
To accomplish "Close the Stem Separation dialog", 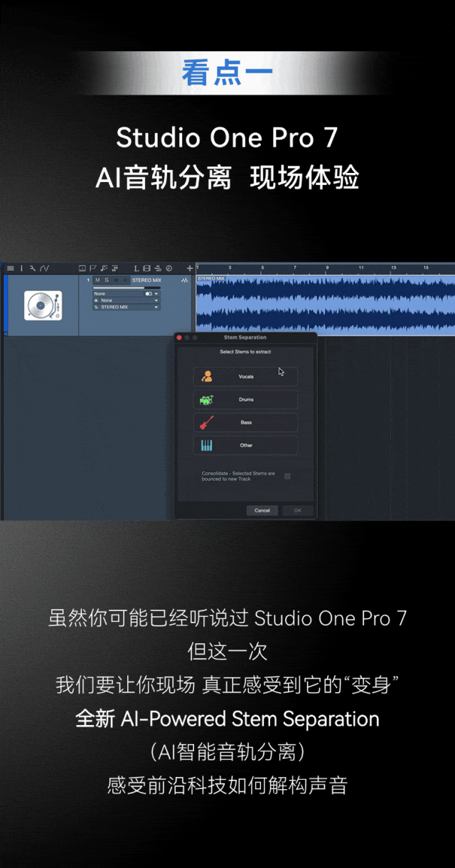I will [x=179, y=337].
